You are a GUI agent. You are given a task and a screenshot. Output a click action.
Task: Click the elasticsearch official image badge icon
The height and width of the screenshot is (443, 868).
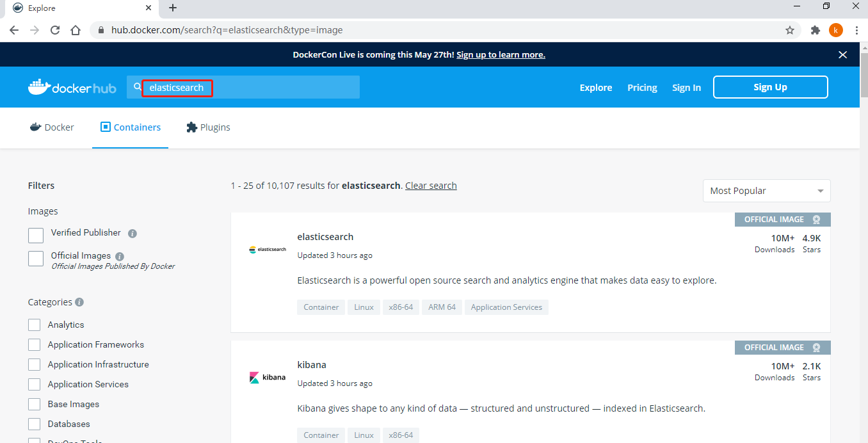click(816, 220)
